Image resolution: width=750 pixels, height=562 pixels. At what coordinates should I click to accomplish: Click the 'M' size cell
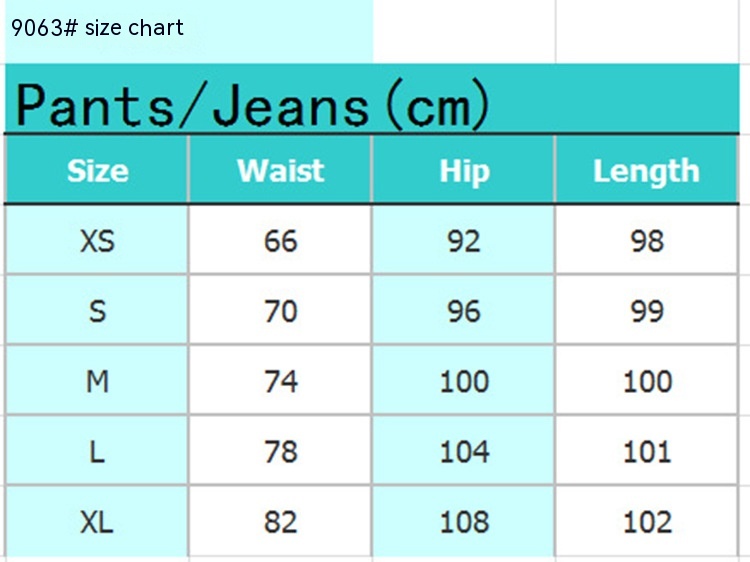[x=97, y=381]
